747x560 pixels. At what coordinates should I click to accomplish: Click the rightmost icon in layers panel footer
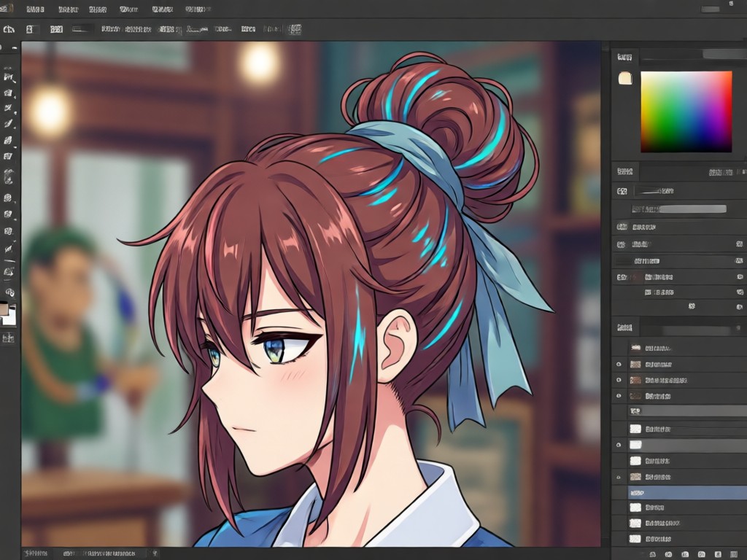pos(734,554)
